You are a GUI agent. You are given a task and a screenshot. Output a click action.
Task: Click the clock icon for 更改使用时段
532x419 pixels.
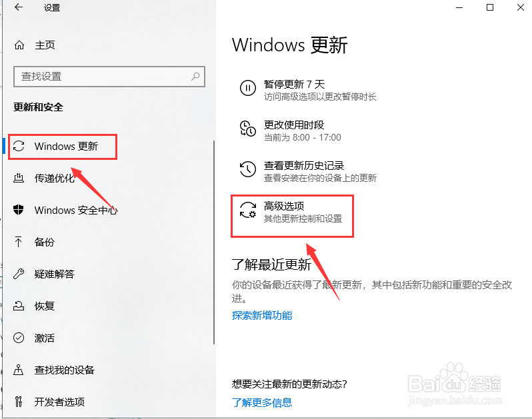coord(248,129)
